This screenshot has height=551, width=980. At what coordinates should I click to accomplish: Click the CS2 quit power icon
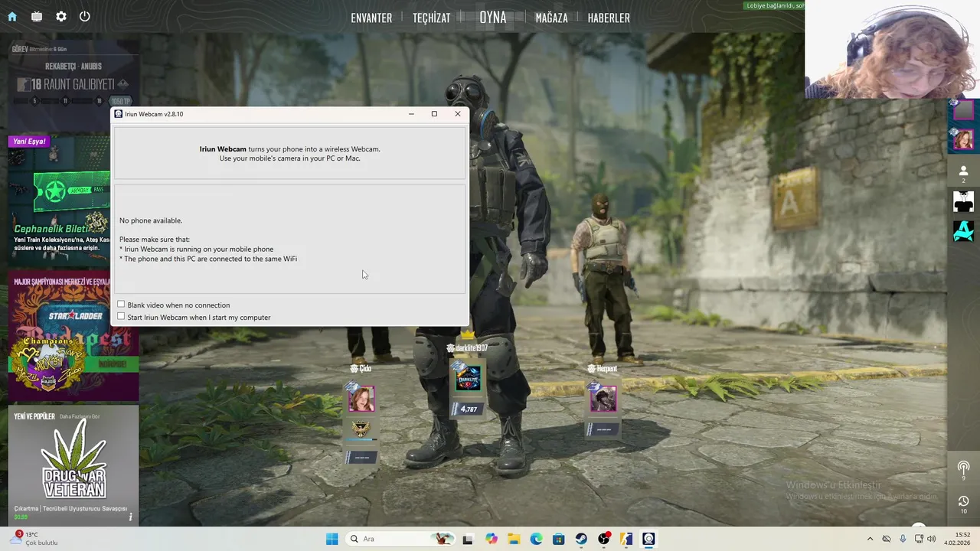click(x=85, y=16)
